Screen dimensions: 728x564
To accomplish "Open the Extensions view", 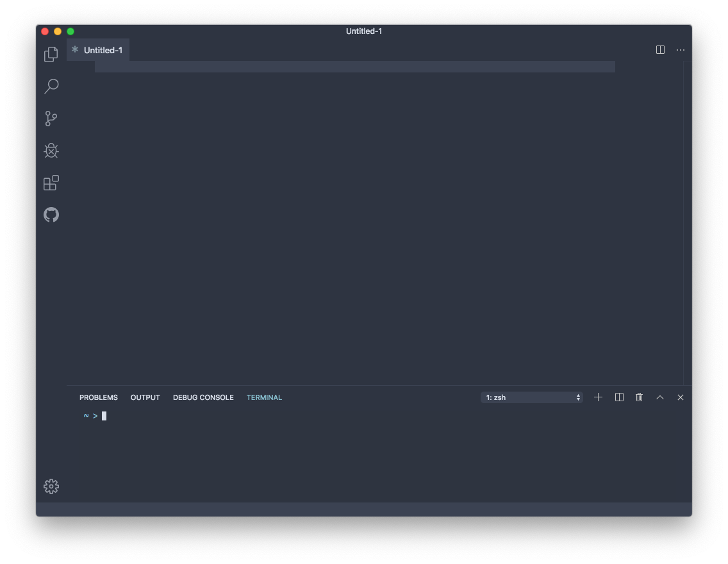I will point(51,183).
